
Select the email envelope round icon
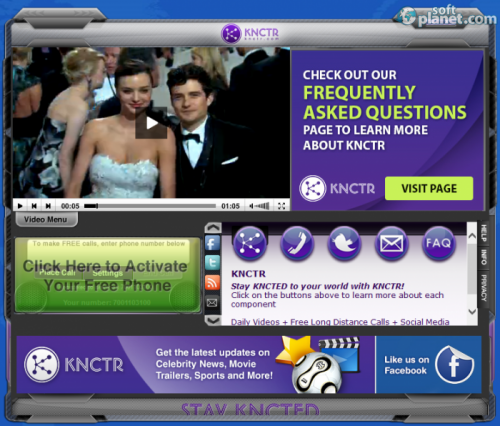[392, 243]
